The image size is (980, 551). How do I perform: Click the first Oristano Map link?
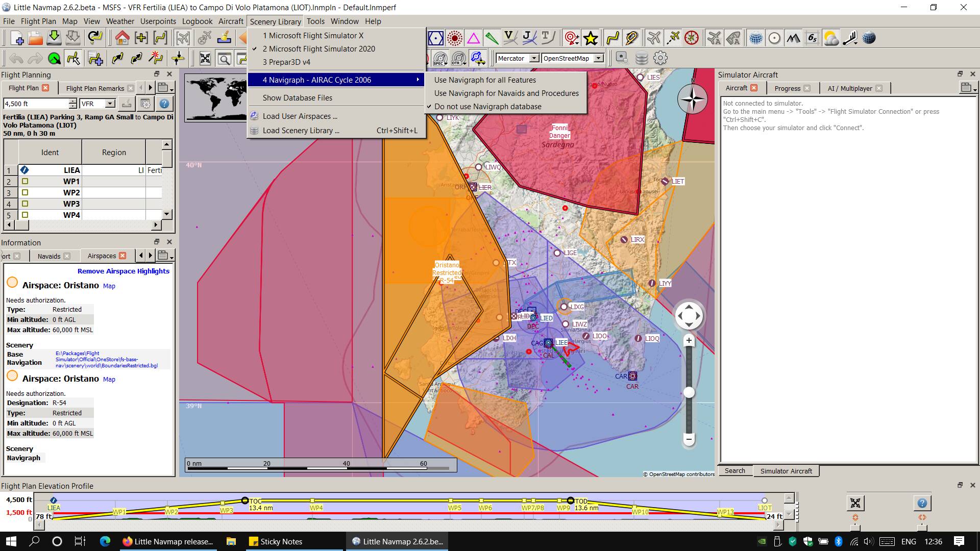(x=109, y=286)
